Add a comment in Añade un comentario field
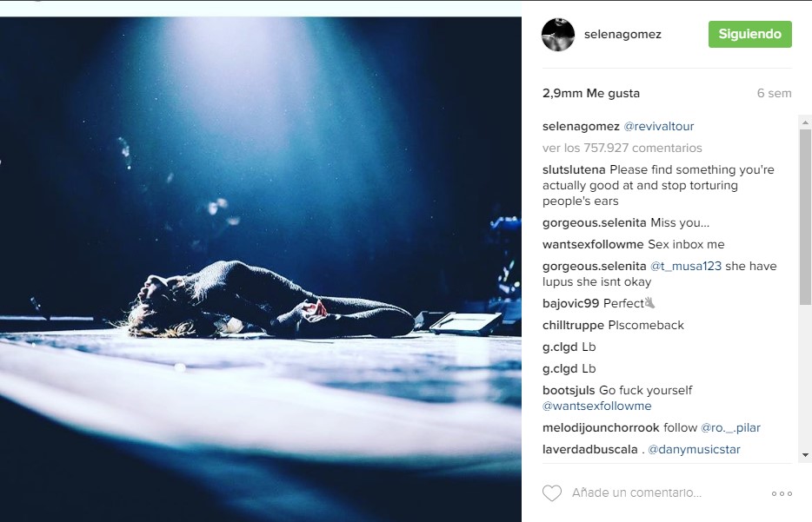This screenshot has width=812, height=522. click(x=636, y=492)
